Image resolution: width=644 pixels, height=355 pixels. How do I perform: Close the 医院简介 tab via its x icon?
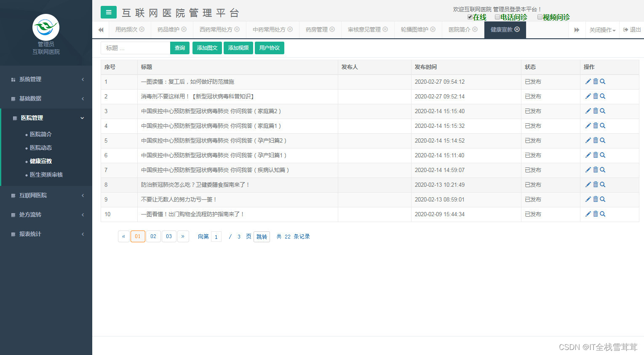[475, 29]
